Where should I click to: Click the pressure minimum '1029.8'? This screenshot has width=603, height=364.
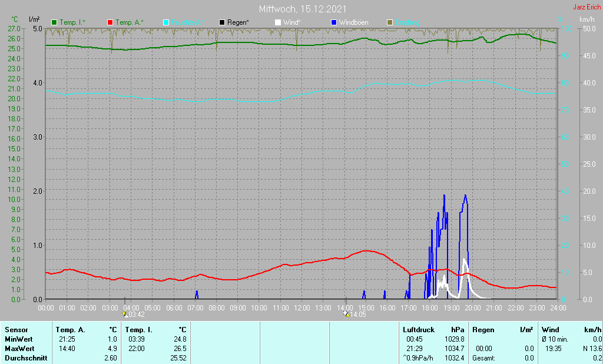coord(455,339)
